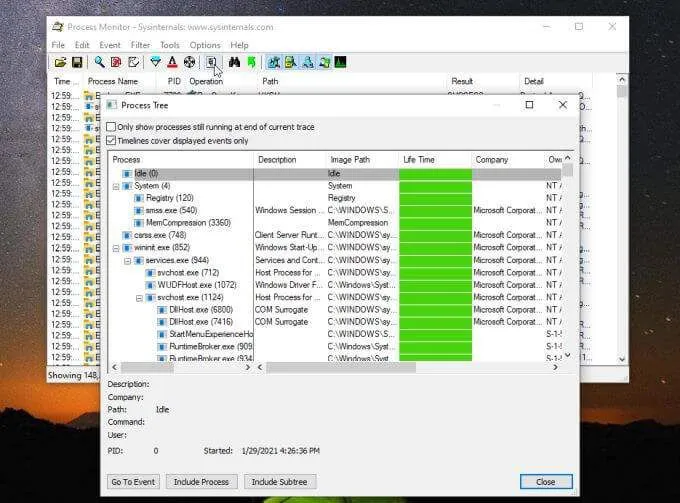The width and height of the screenshot is (680, 503).
Task: Open the Event menu
Action: click(110, 45)
